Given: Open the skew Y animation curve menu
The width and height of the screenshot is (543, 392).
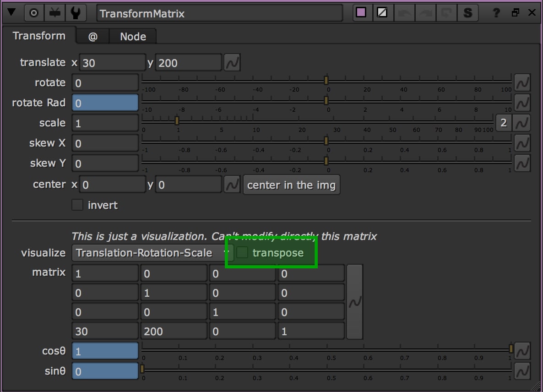Looking at the screenshot, I should tap(522, 163).
